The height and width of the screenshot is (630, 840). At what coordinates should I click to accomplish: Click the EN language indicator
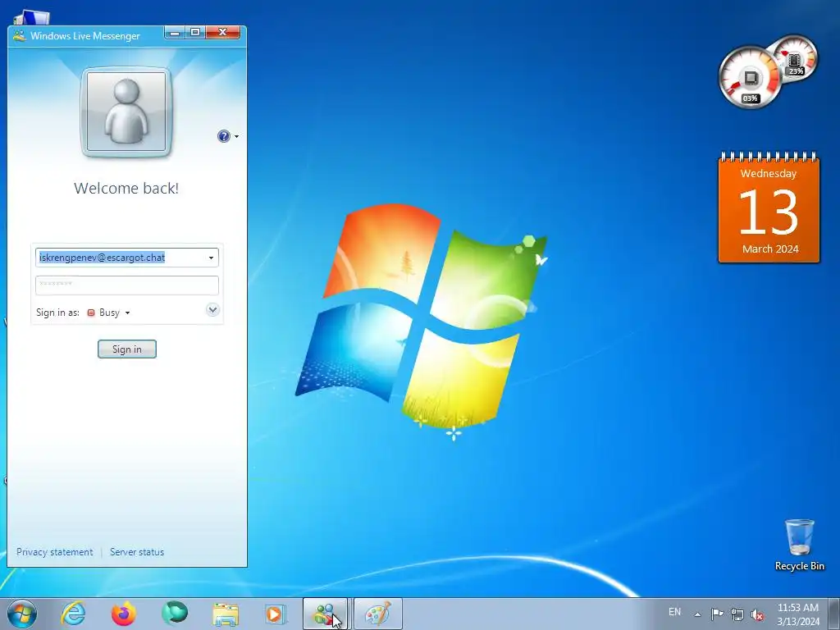coord(674,612)
